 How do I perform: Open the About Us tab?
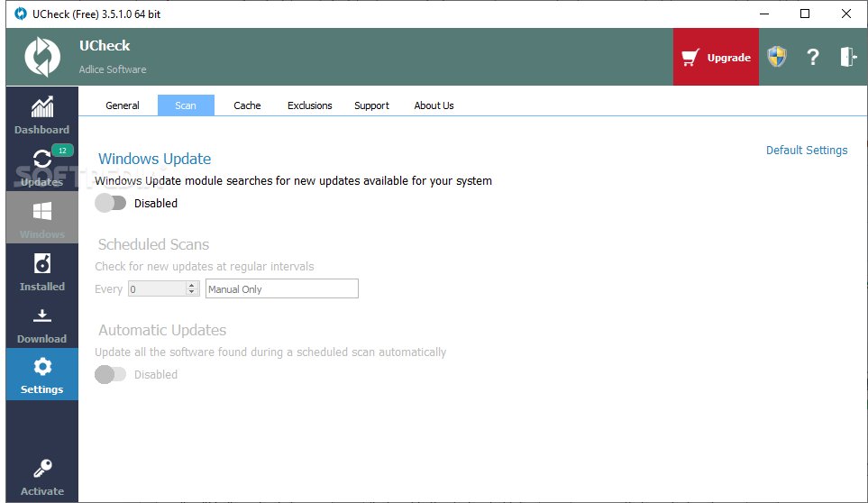pos(434,105)
